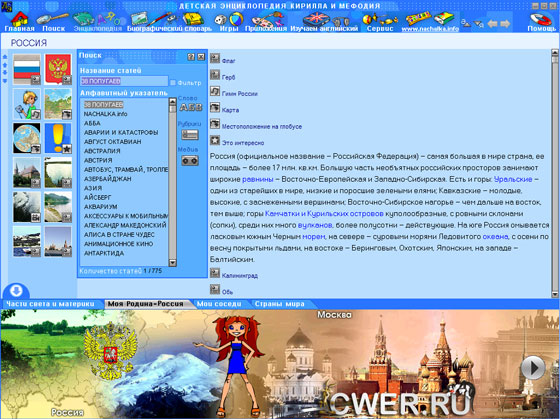Screen dimensions: 560x419
Task: Switch to Мои соседи tab
Action: click(x=219, y=304)
